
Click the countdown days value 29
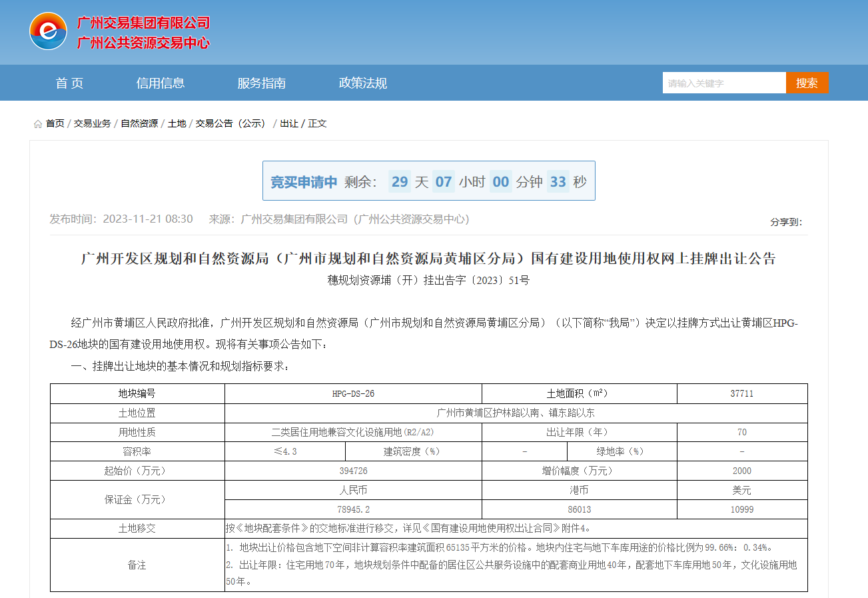(400, 182)
